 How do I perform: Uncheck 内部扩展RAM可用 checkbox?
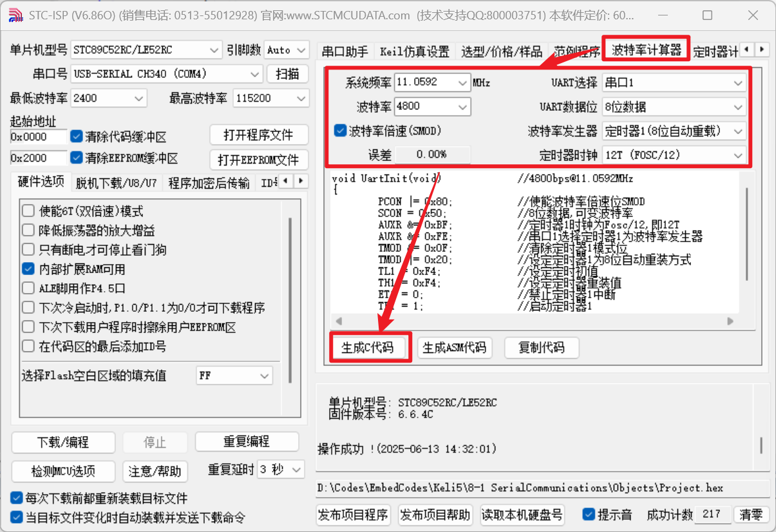tap(28, 269)
